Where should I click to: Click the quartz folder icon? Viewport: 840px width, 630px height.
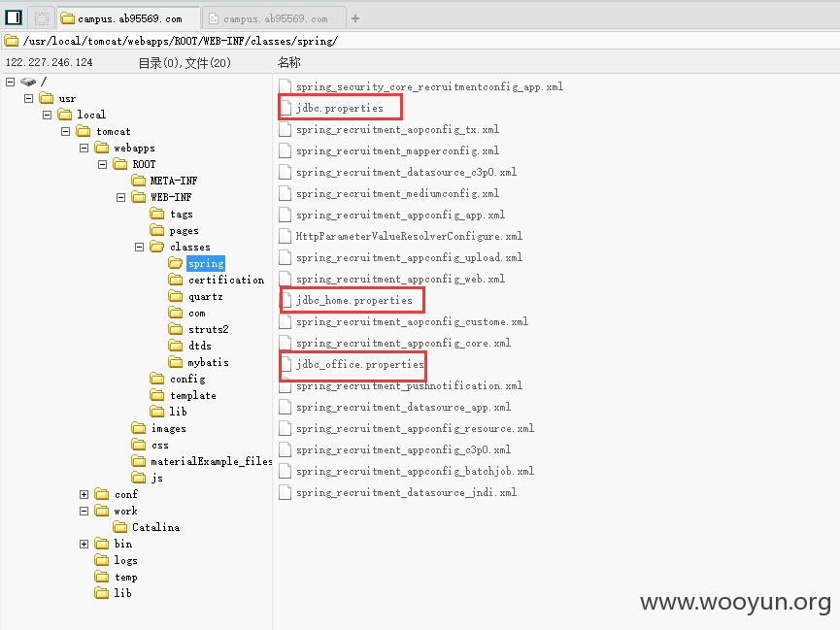point(175,296)
